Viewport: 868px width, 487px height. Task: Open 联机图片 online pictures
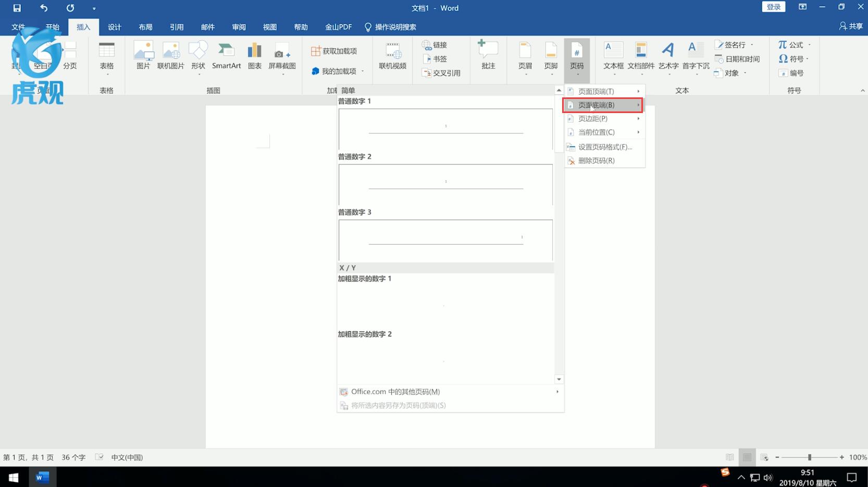tap(171, 55)
